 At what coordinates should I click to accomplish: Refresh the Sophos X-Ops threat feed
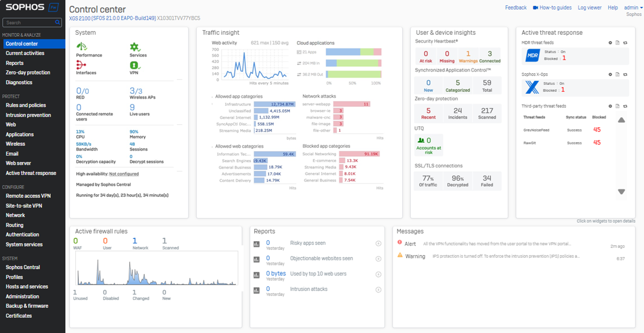click(x=625, y=74)
